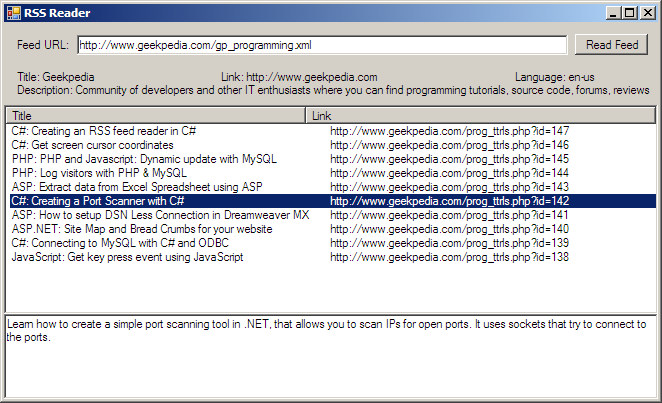Click the 'Link: http://www.geekpedia.com' label

[x=299, y=77]
